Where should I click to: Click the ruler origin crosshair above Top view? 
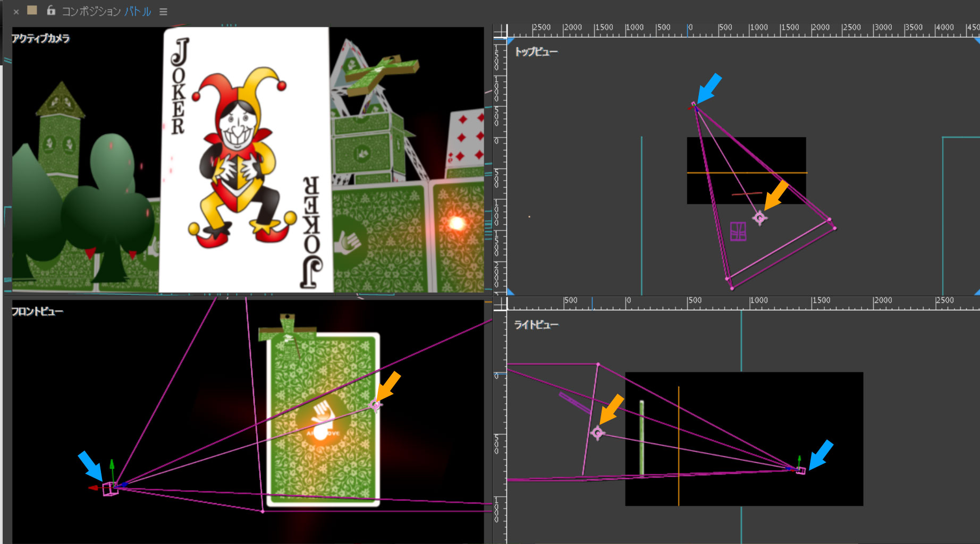500,31
